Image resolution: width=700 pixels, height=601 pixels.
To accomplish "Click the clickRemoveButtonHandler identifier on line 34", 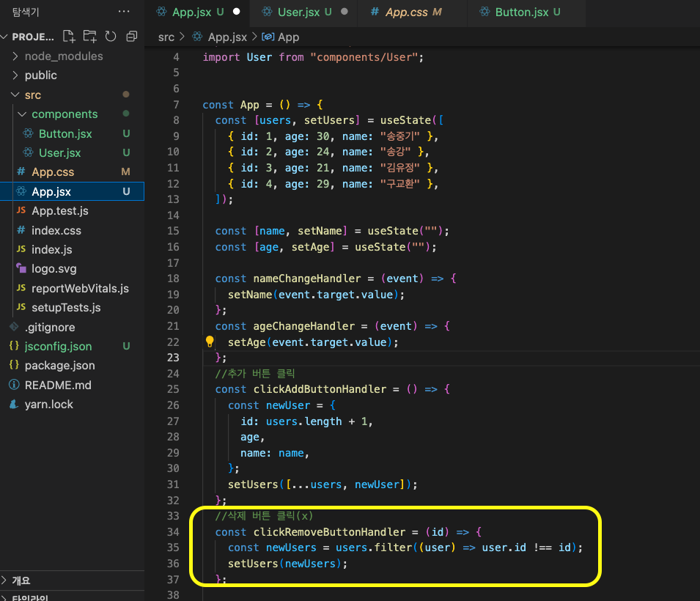I will [329, 532].
